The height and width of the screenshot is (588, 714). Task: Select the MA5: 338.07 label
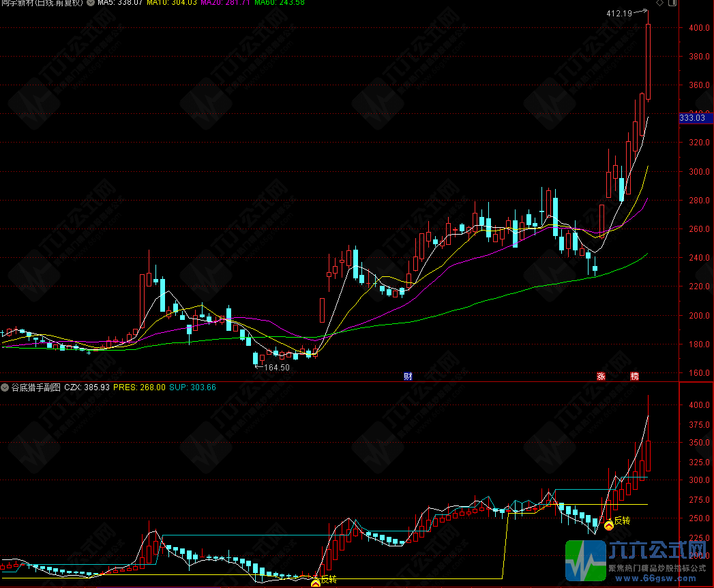(120, 2)
